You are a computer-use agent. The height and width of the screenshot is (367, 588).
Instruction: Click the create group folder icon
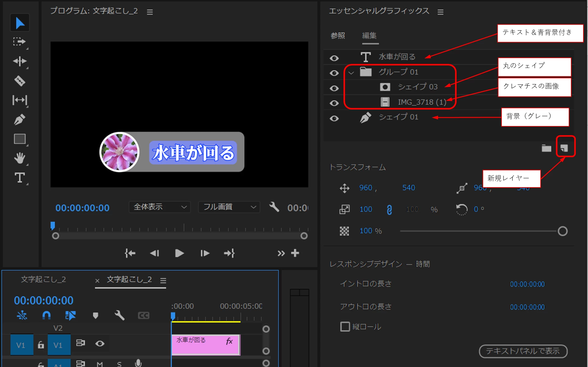pos(546,148)
